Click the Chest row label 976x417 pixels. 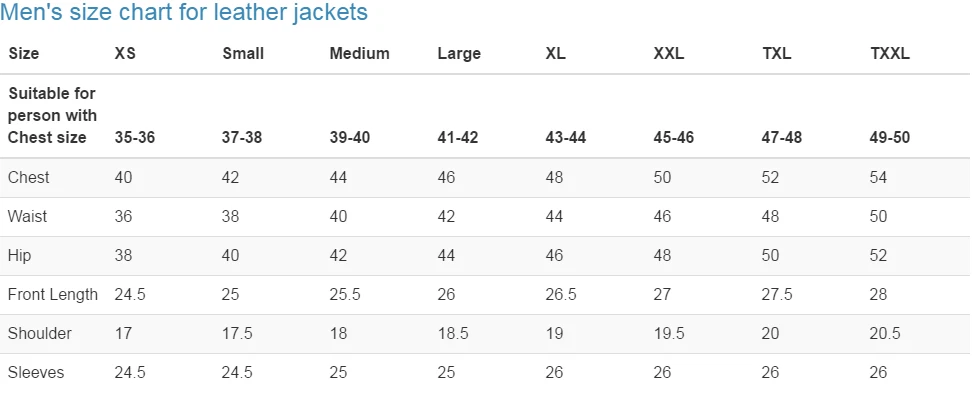[x=29, y=177]
